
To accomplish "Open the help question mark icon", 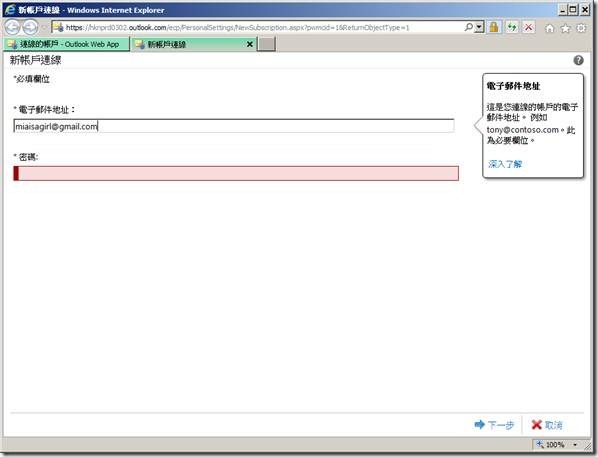I will coord(578,60).
